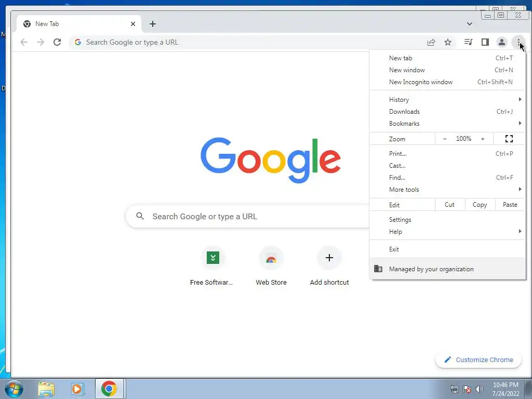Click the Paste button in Edit row
Screen dimensions: 532x399
tap(510, 205)
